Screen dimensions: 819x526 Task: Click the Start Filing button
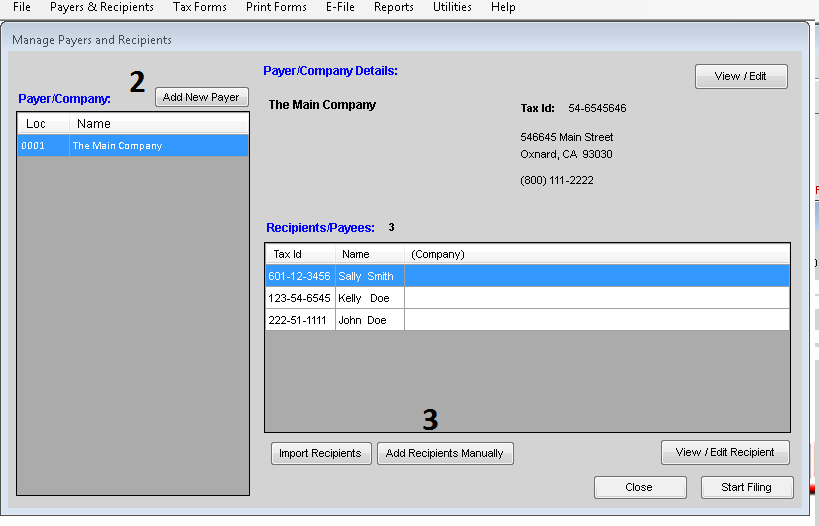pos(747,487)
